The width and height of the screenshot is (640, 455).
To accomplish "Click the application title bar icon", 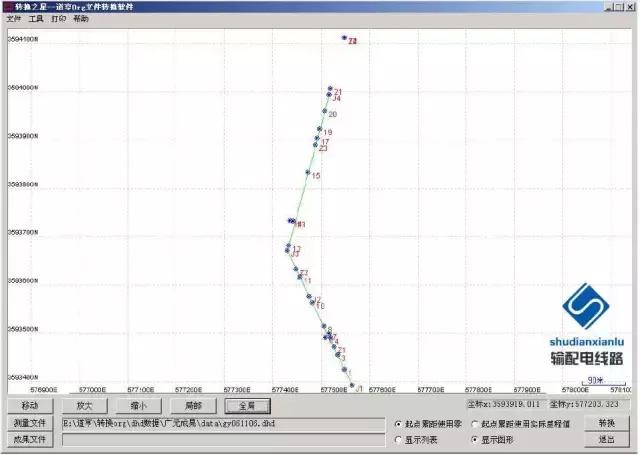I will click(8, 7).
